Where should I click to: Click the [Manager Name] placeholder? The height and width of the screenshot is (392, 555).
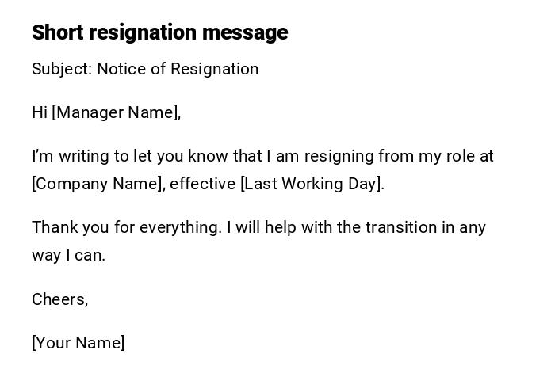tap(116, 112)
